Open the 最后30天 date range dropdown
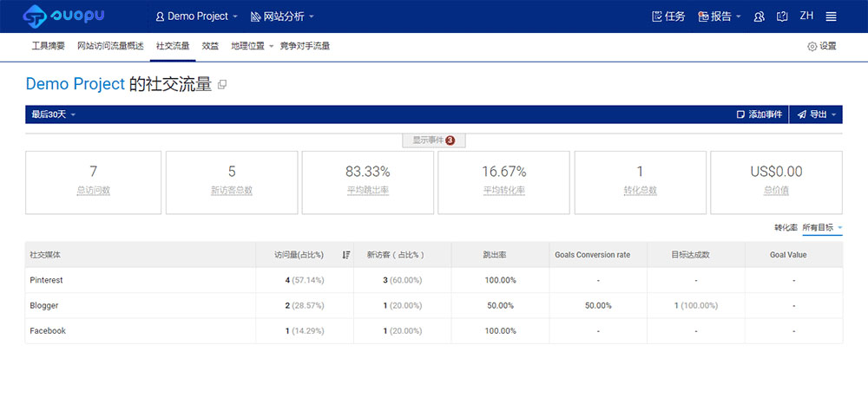Screen dimensions: 868x404 (x=54, y=114)
